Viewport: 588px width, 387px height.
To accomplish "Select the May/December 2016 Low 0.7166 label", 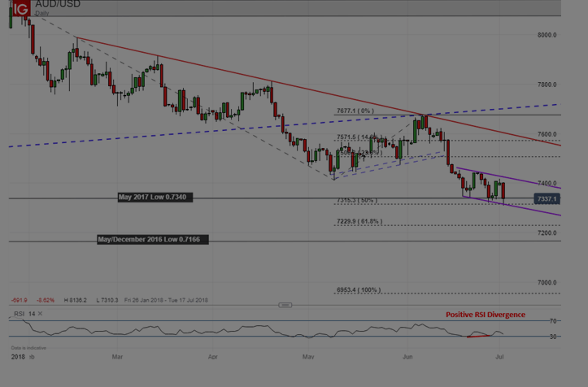I will tap(153, 239).
